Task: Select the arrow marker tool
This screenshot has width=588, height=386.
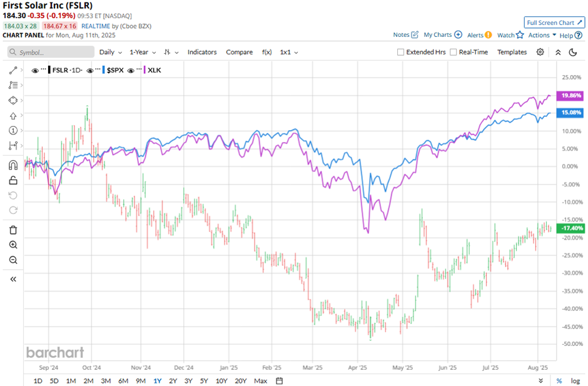Action: [x=13, y=116]
